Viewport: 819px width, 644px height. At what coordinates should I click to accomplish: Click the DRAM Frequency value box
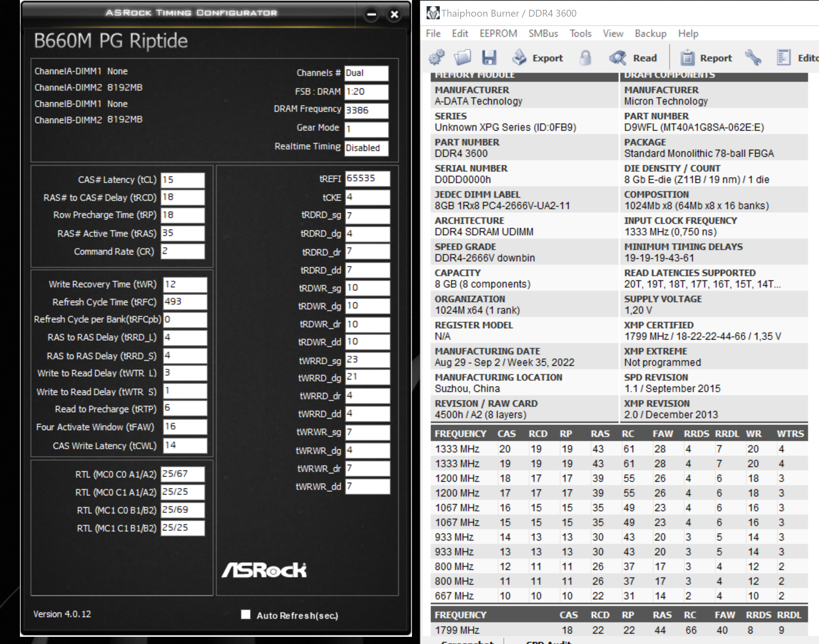pyautogui.click(x=366, y=110)
